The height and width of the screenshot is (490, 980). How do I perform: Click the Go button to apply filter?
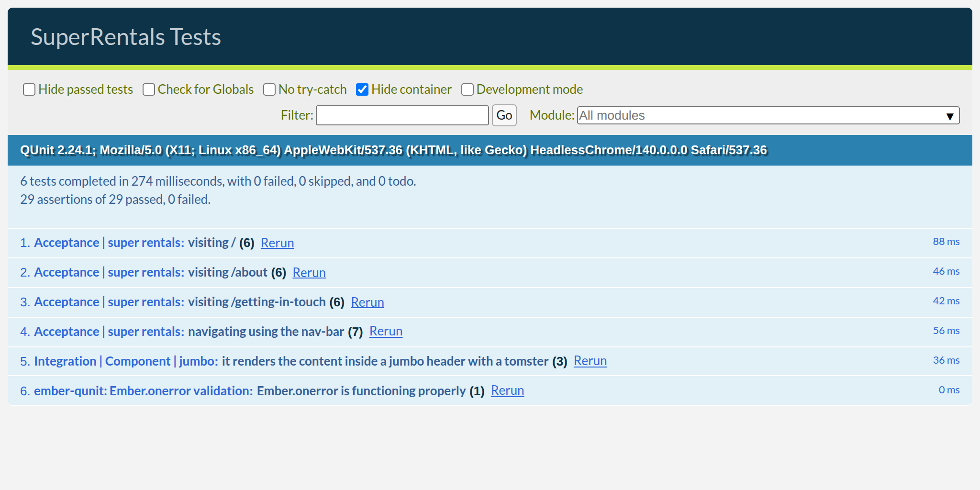[x=504, y=115]
